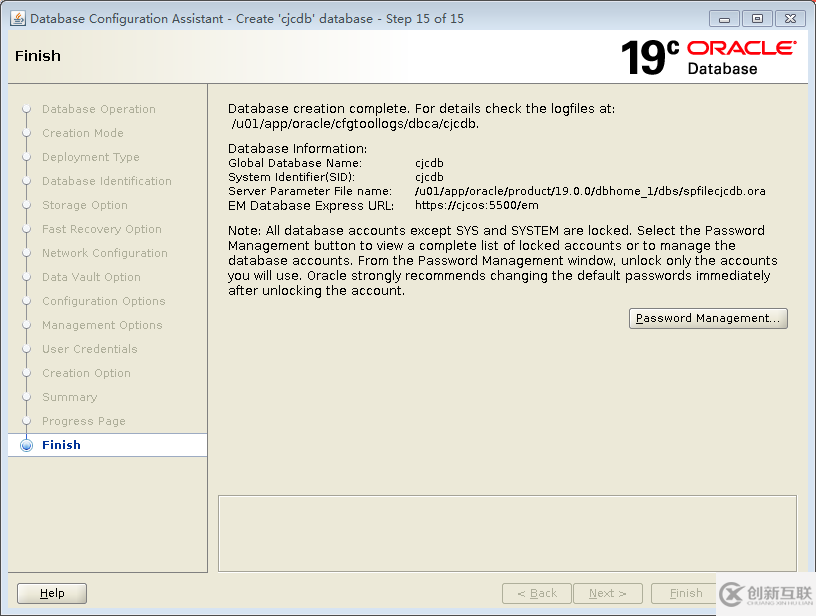Close the Database Configuration Assistant window
816x616 pixels.
tap(790, 19)
